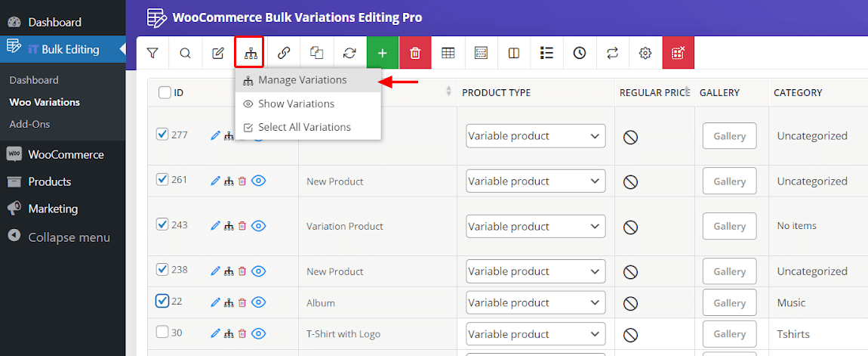Open the filter funnel tool

(152, 53)
